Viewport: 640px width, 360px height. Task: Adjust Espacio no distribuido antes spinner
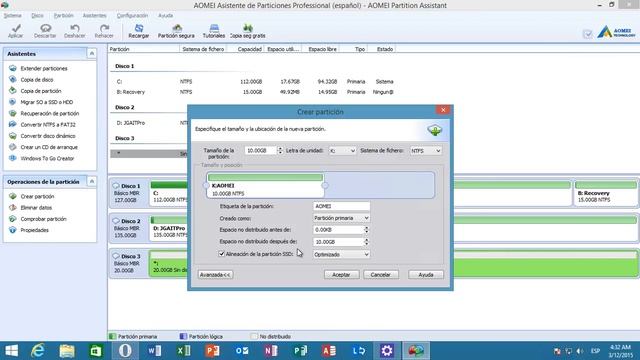pos(367,230)
